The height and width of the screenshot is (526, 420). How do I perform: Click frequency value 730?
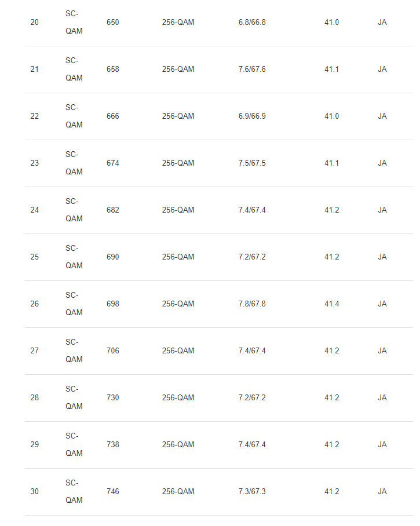[x=113, y=398]
